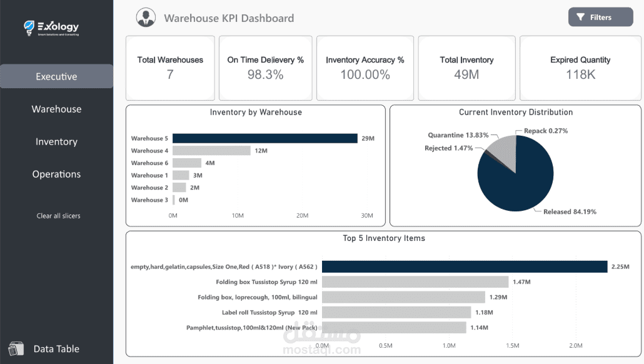Navigate to the Operations page
The height and width of the screenshot is (364, 644).
(56, 174)
